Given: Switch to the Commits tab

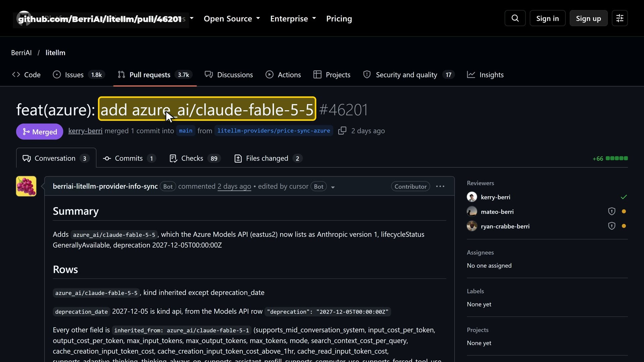Looking at the screenshot, I should (x=129, y=158).
